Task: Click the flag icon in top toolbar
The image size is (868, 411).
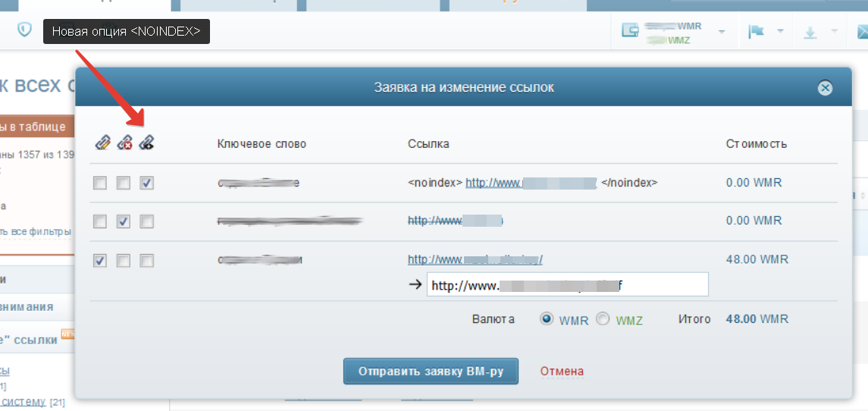Action: pyautogui.click(x=756, y=32)
